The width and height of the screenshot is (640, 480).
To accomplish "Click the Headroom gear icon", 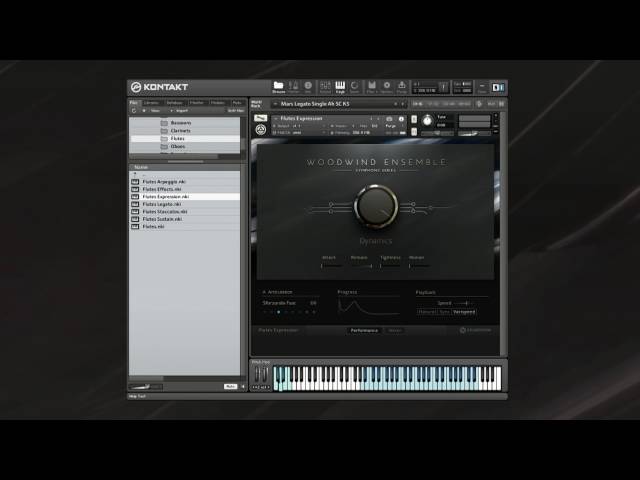I will [x=462, y=330].
